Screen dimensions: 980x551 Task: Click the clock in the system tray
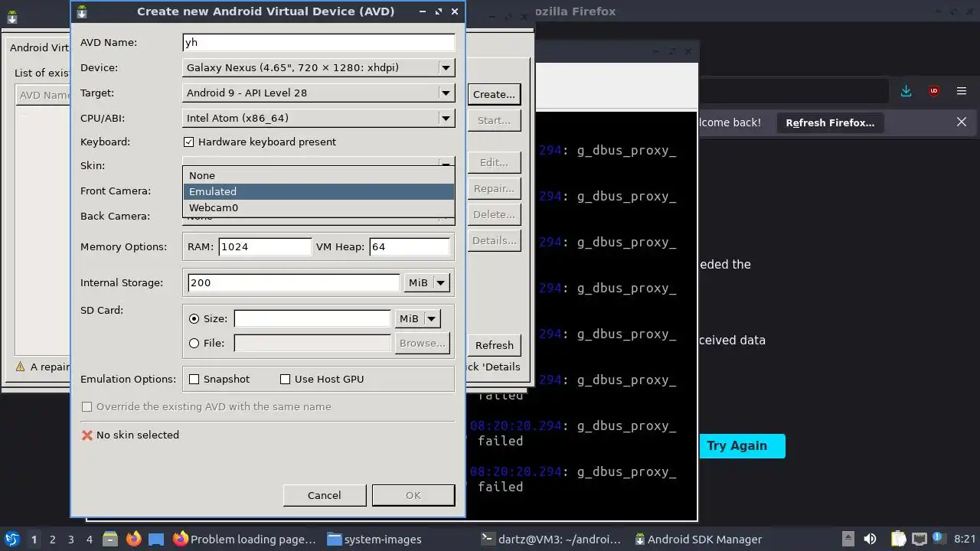[x=965, y=540]
